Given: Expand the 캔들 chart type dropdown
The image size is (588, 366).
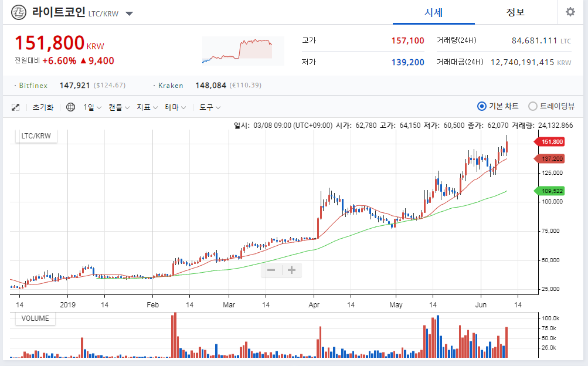Looking at the screenshot, I should click(119, 107).
